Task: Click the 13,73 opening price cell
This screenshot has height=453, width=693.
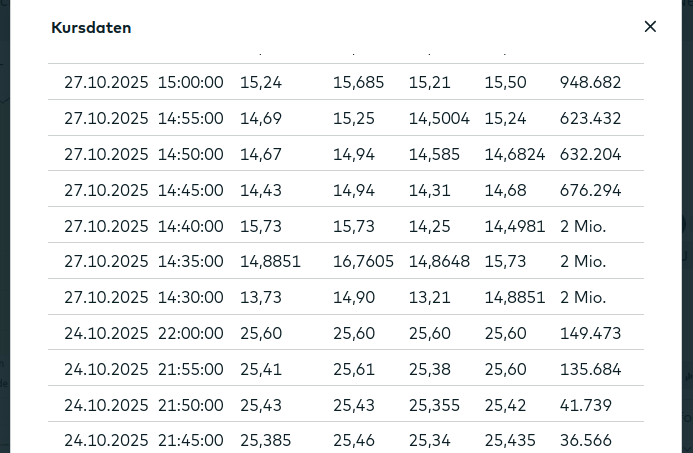Action: tap(260, 297)
